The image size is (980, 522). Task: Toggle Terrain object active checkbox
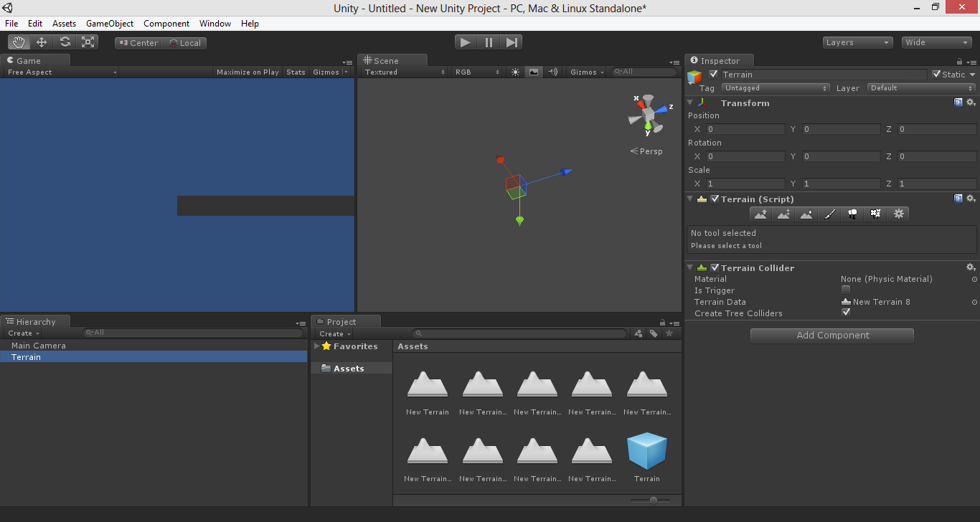tap(713, 75)
